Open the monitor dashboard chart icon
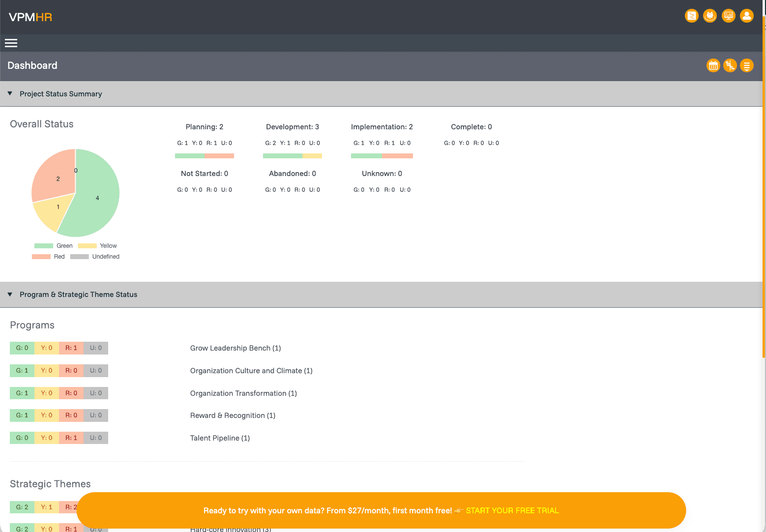Image resolution: width=766 pixels, height=532 pixels. pyautogui.click(x=728, y=16)
